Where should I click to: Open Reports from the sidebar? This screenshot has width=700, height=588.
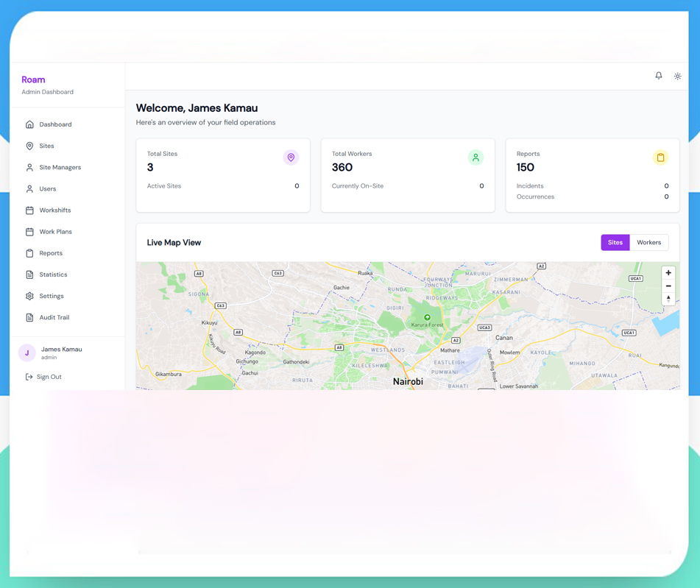67,252
